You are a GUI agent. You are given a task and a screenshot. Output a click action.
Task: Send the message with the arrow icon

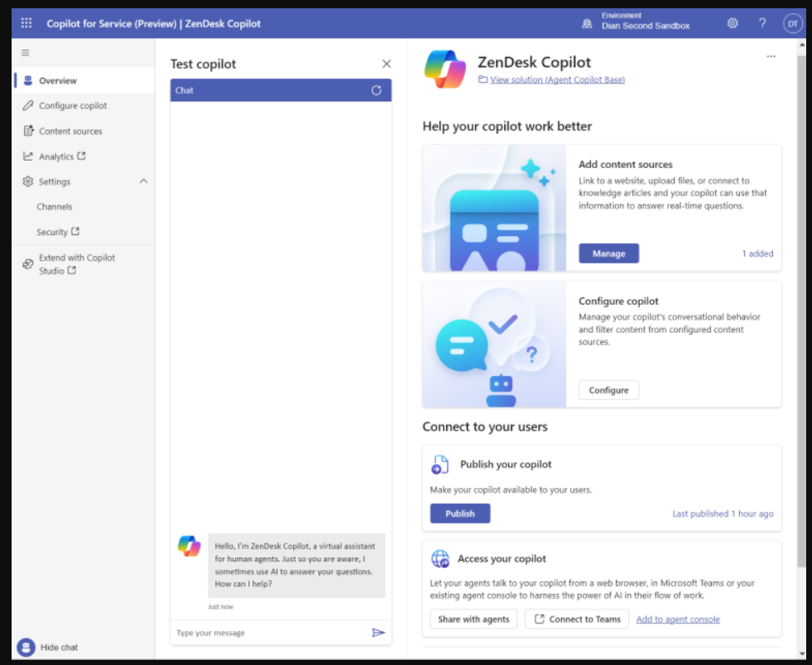click(378, 633)
